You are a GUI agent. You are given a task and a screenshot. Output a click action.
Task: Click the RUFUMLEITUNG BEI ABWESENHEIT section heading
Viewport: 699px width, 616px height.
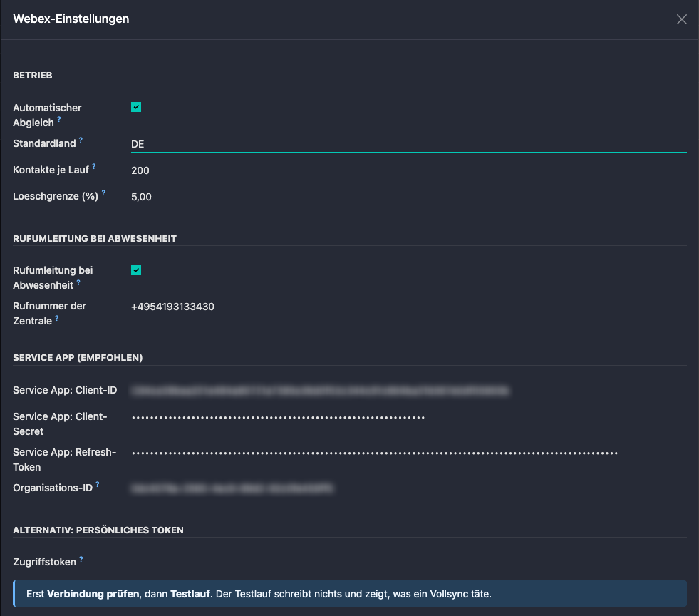(x=95, y=239)
